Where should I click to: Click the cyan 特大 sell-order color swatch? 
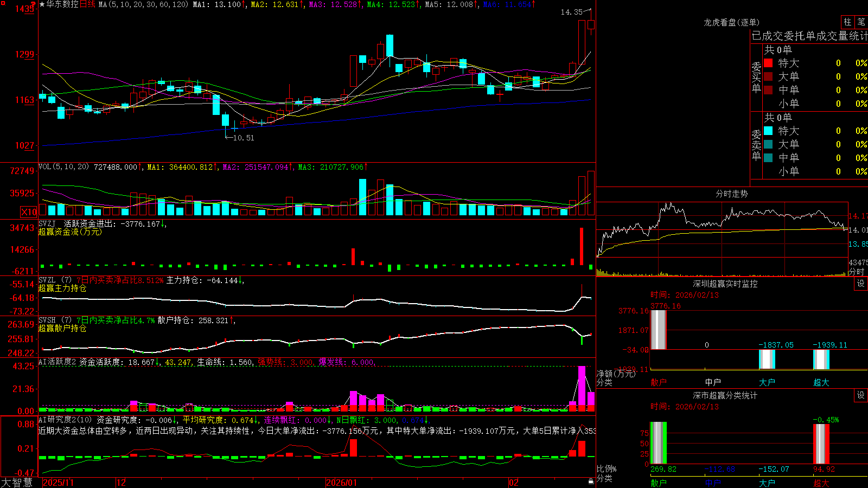[x=768, y=131]
